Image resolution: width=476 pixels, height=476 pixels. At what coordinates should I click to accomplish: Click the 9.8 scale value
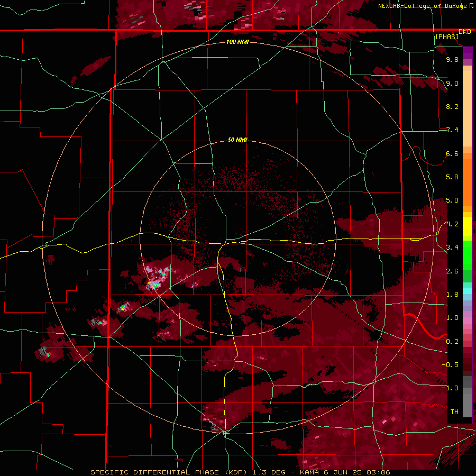[452, 59]
